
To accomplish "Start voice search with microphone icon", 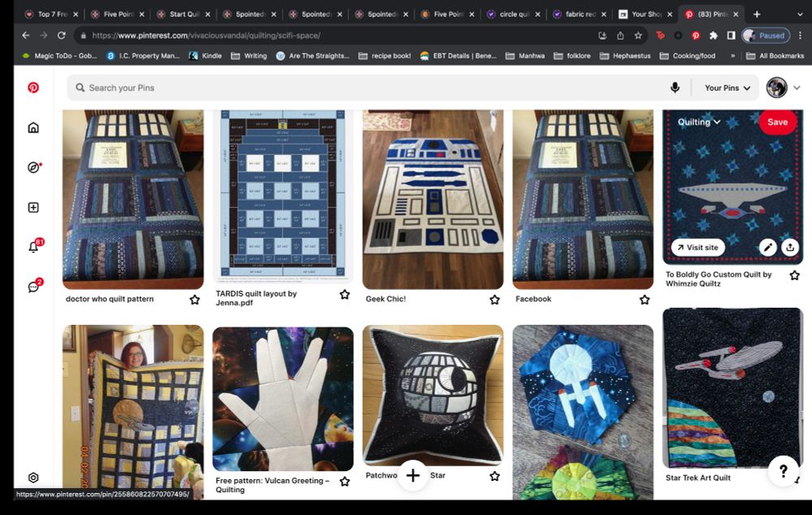I will (x=675, y=88).
